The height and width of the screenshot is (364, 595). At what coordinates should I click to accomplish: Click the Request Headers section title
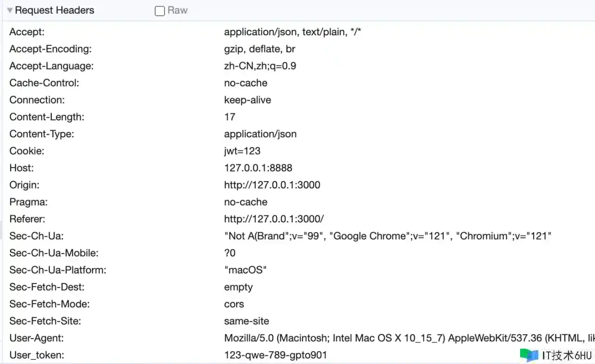pyautogui.click(x=54, y=11)
